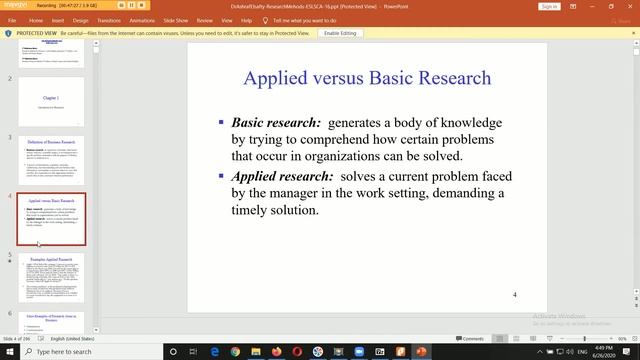
Task: Click the Type here to search box
Action: 91,351
